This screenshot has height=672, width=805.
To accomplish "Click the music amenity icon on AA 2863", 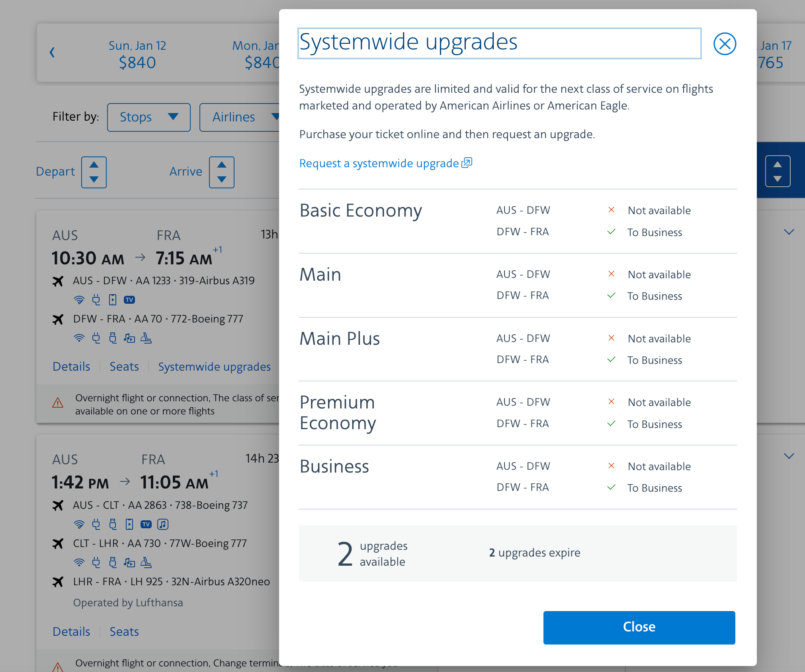I will point(162,524).
